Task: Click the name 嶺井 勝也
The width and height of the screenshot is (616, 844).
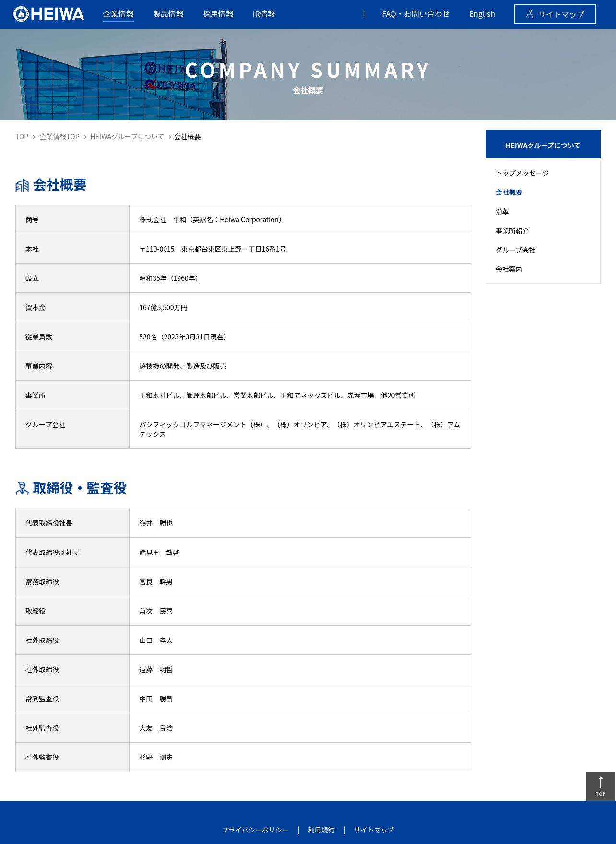Action: coord(156,523)
